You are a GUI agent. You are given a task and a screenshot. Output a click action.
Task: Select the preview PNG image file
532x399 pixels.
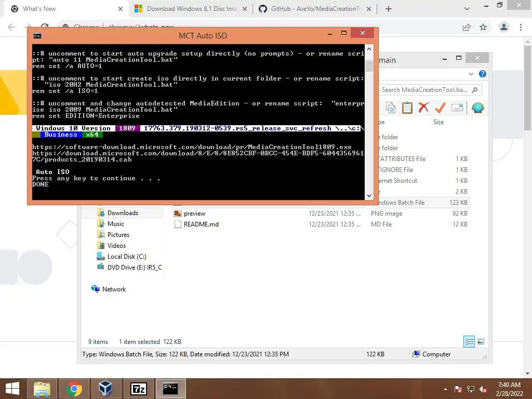[x=194, y=214]
